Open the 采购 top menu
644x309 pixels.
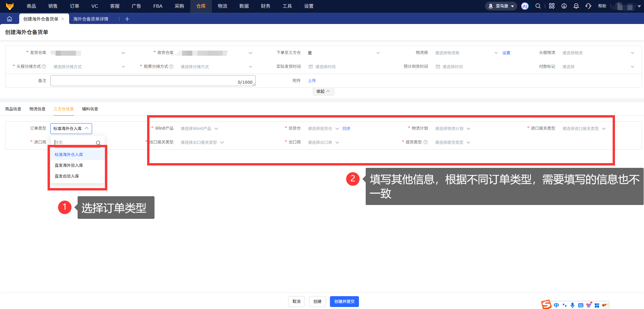pyautogui.click(x=179, y=6)
